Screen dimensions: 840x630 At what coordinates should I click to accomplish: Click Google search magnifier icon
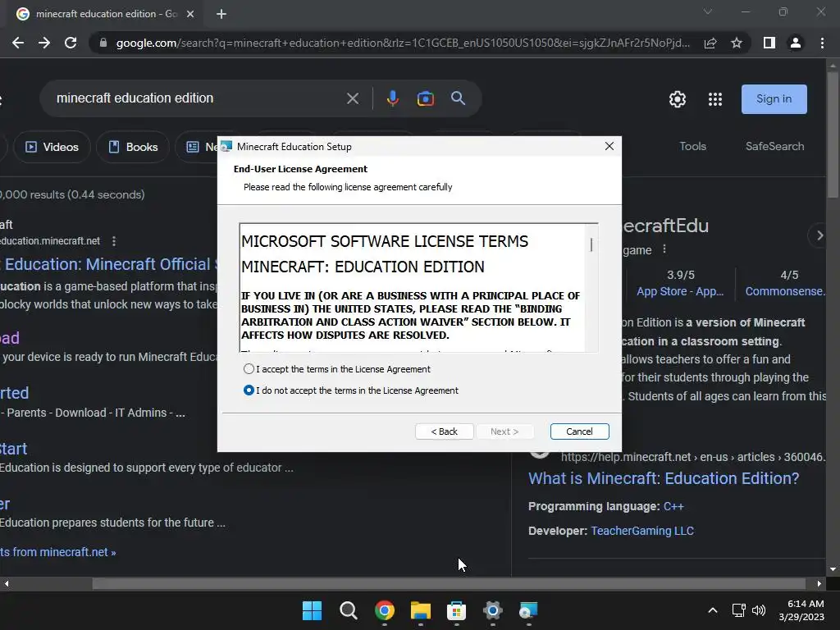point(458,98)
